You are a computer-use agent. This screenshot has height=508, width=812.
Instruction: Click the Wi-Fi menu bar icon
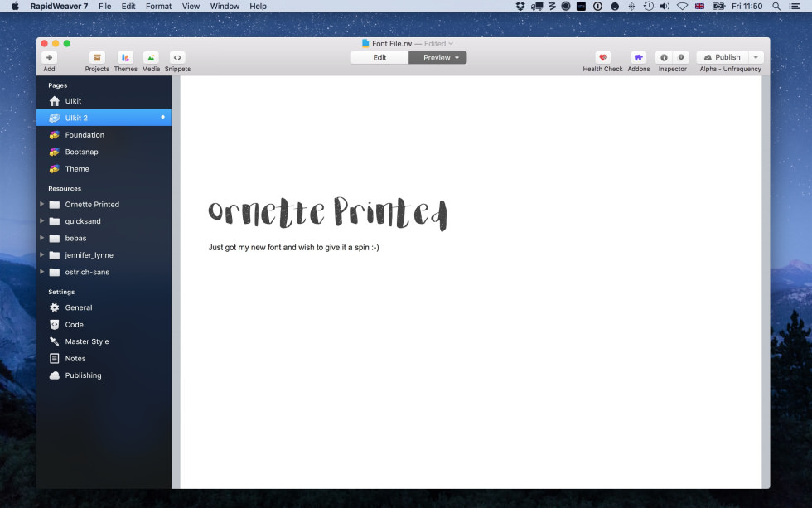pyautogui.click(x=683, y=6)
